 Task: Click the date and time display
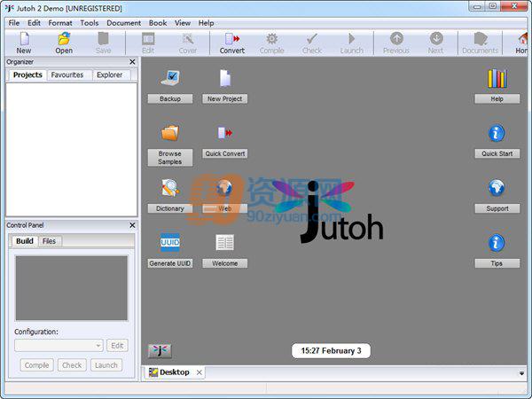pyautogui.click(x=331, y=350)
